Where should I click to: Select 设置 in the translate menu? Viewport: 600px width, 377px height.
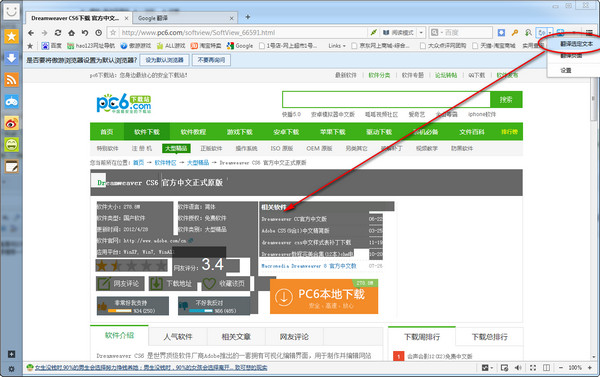[x=566, y=70]
